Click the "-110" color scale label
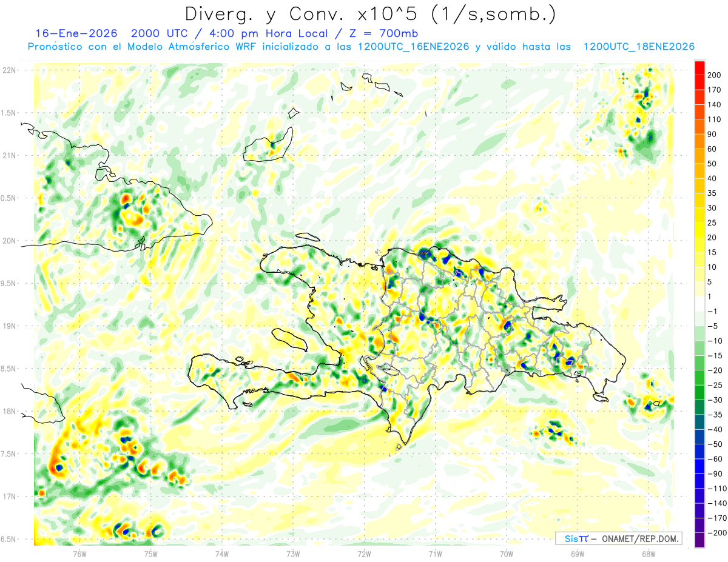The width and height of the screenshot is (728, 562). (x=716, y=489)
